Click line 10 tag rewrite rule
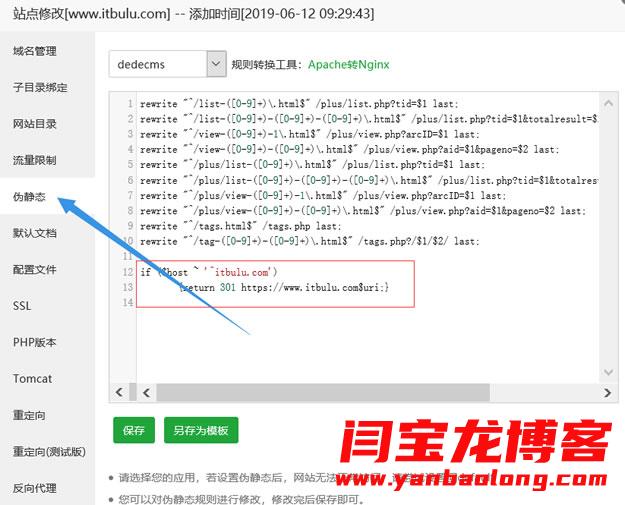625x505 pixels. (x=310, y=241)
